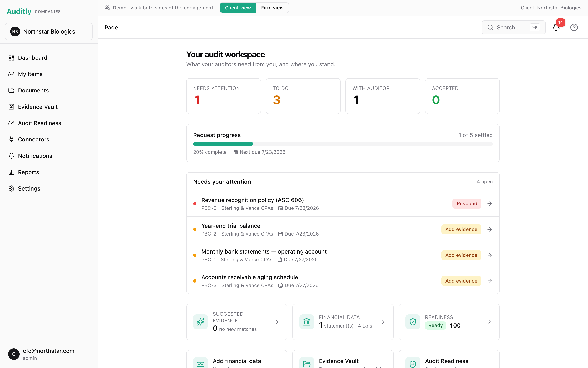Expand the Financial Data card chevron
This screenshot has height=368, width=588.
click(x=383, y=322)
